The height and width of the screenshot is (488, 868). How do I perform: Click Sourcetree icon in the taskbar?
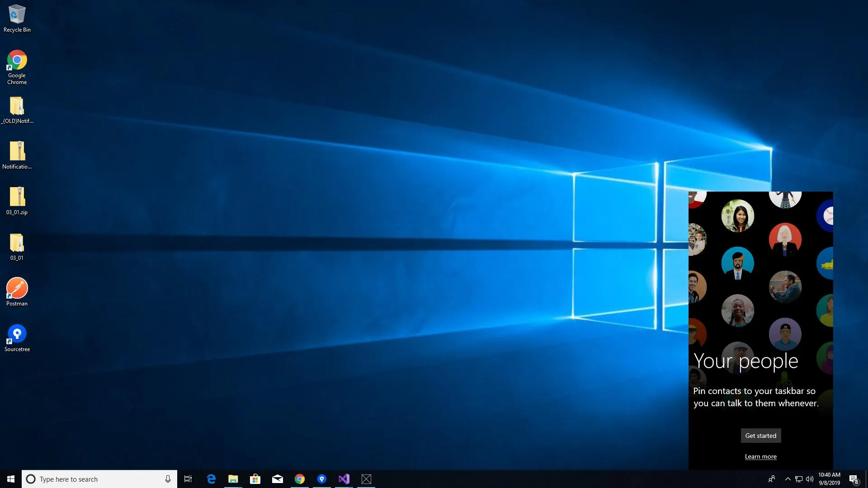click(x=322, y=479)
